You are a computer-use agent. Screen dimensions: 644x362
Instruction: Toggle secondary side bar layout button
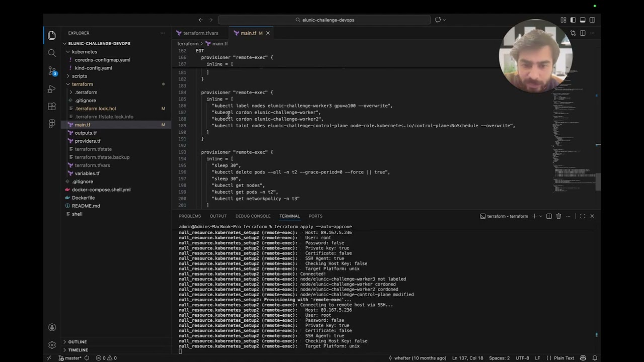(592, 20)
